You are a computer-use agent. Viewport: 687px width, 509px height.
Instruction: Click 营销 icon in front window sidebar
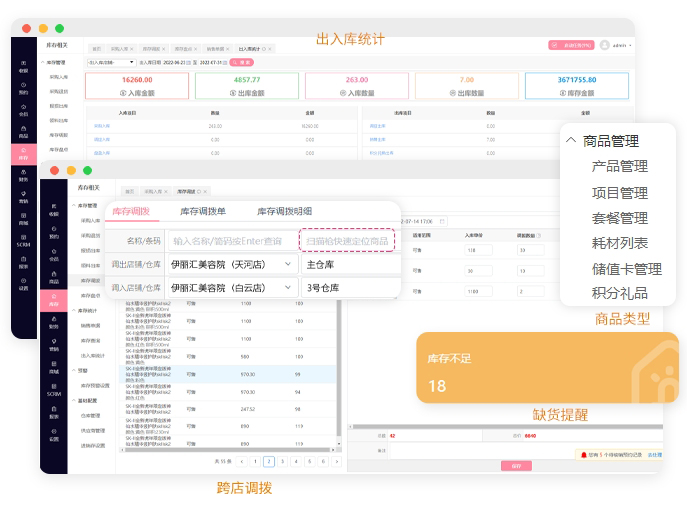(x=52, y=345)
